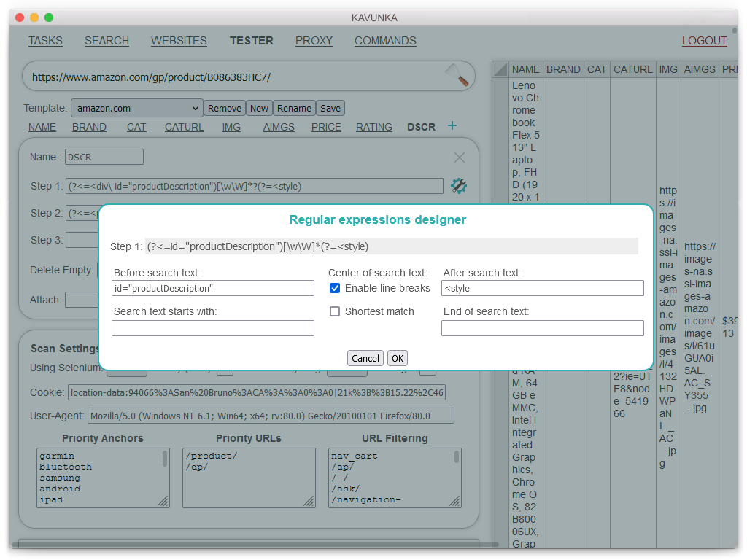Switch to the PRICE field tab

pos(326,127)
